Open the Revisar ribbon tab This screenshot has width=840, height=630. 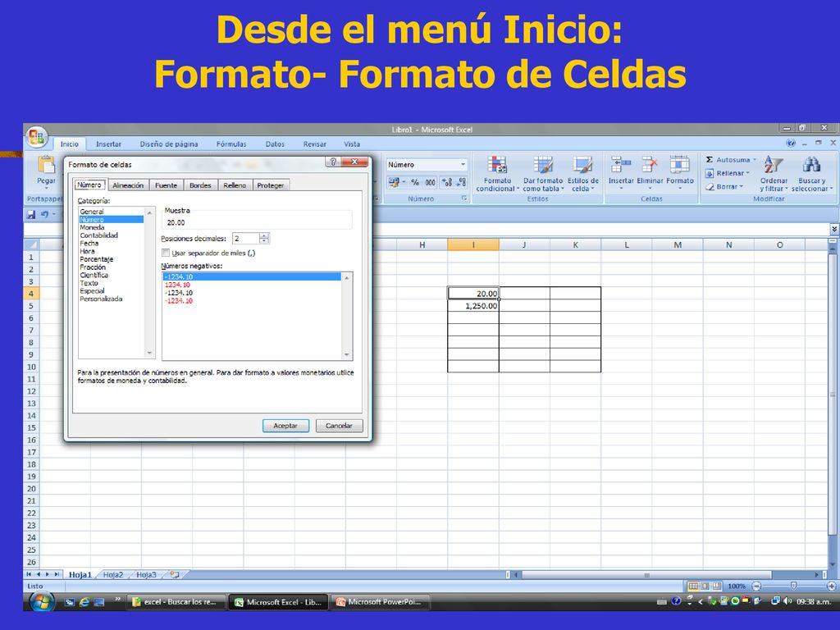pyautogui.click(x=314, y=144)
